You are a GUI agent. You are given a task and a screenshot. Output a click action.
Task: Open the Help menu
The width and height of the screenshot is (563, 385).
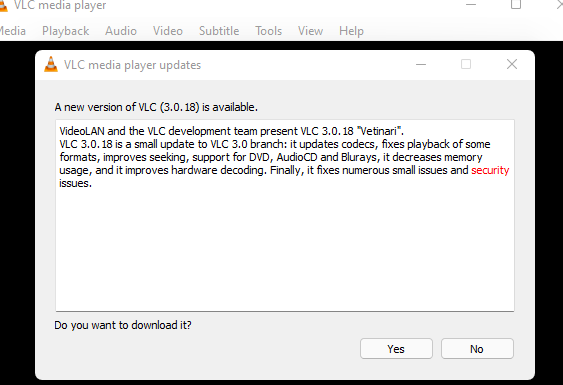(351, 31)
